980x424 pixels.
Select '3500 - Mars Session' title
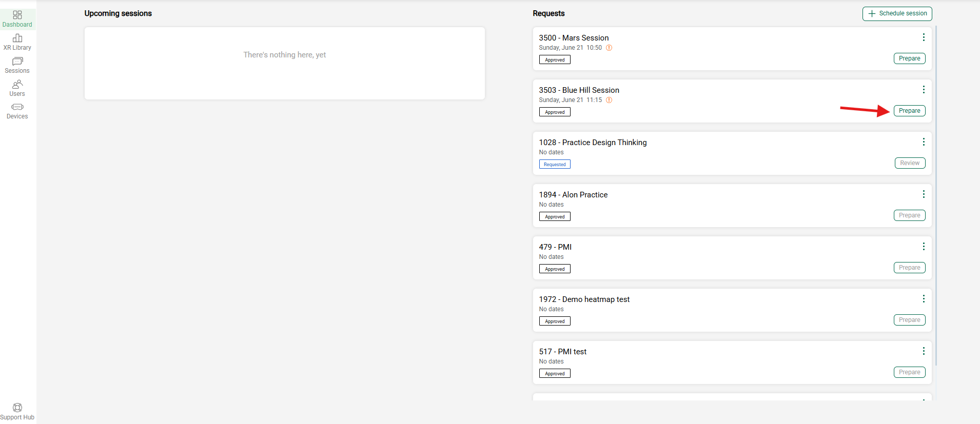click(574, 38)
